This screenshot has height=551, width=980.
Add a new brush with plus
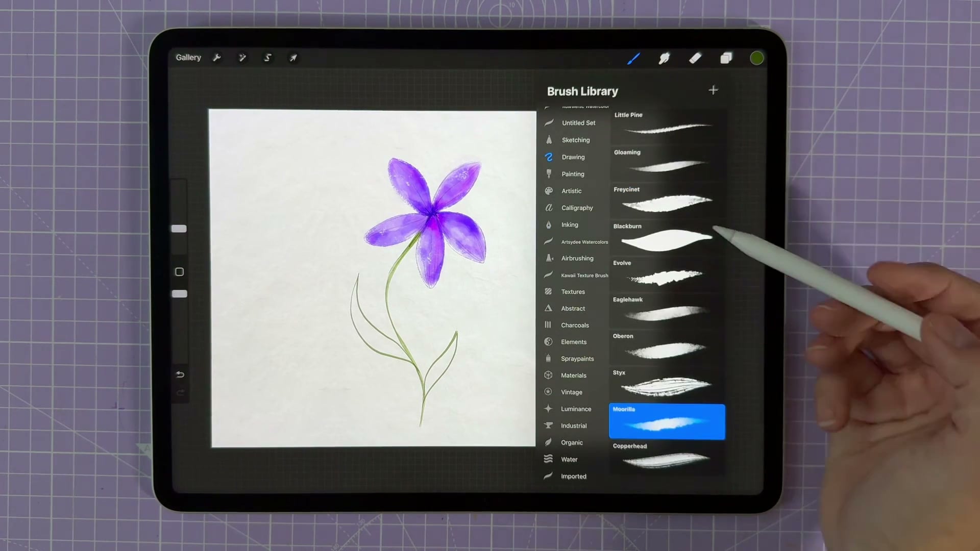click(x=713, y=90)
